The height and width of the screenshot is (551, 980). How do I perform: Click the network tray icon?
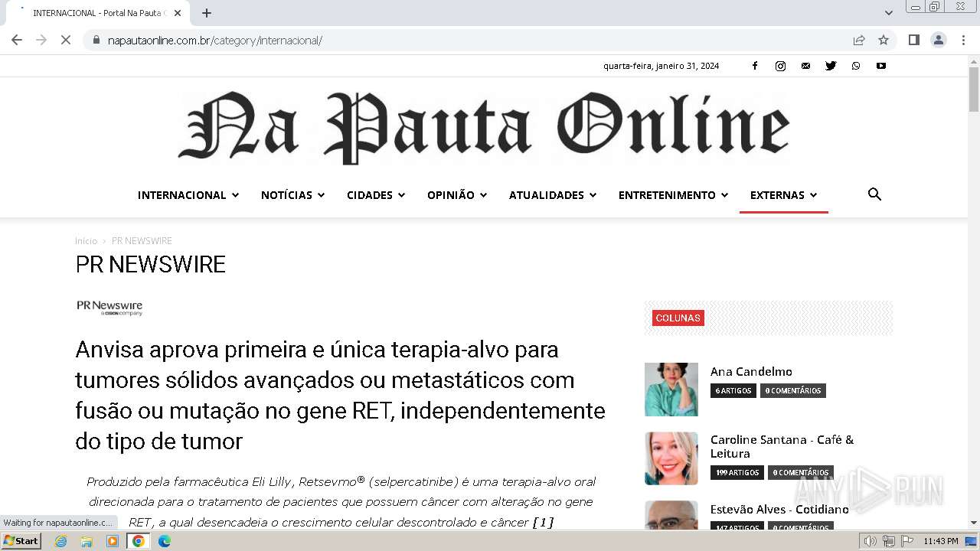(889, 541)
